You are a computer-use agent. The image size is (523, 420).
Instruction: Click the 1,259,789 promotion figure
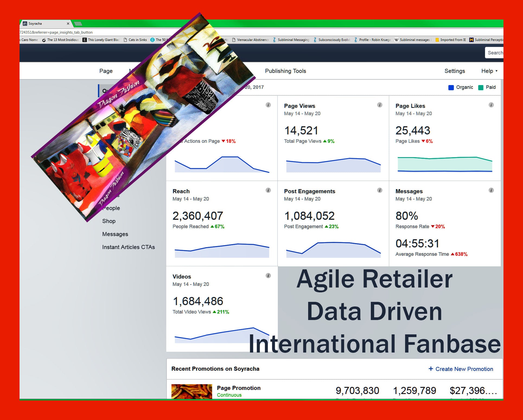coord(414,391)
